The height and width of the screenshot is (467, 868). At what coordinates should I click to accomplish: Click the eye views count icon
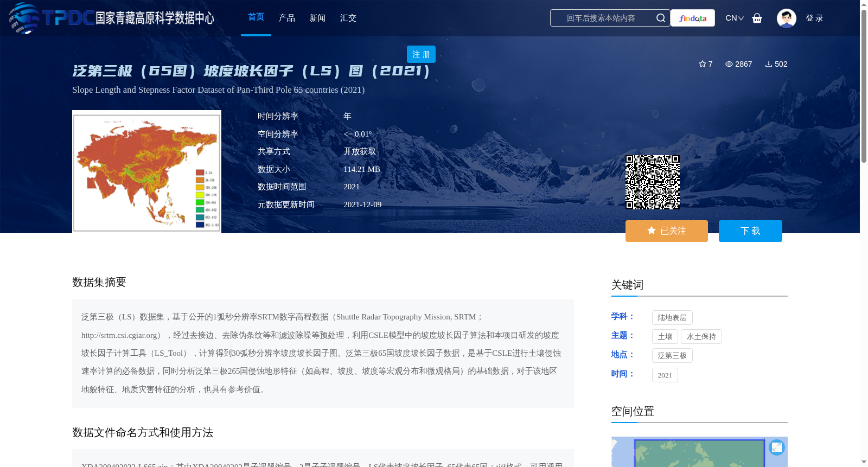[729, 64]
